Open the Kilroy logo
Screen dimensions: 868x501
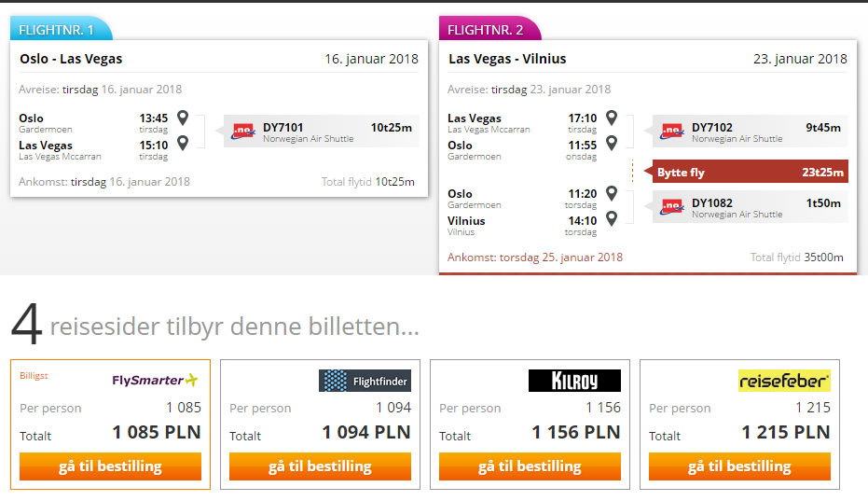[x=574, y=381]
